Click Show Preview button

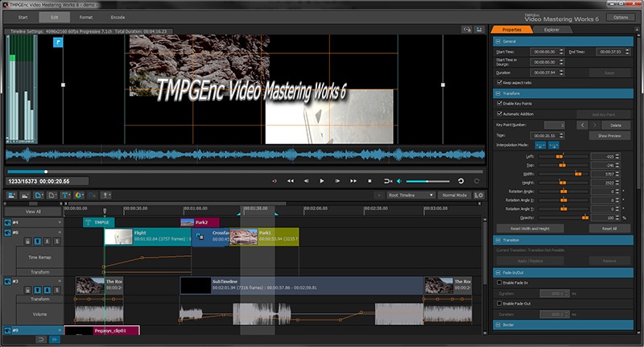tap(609, 135)
